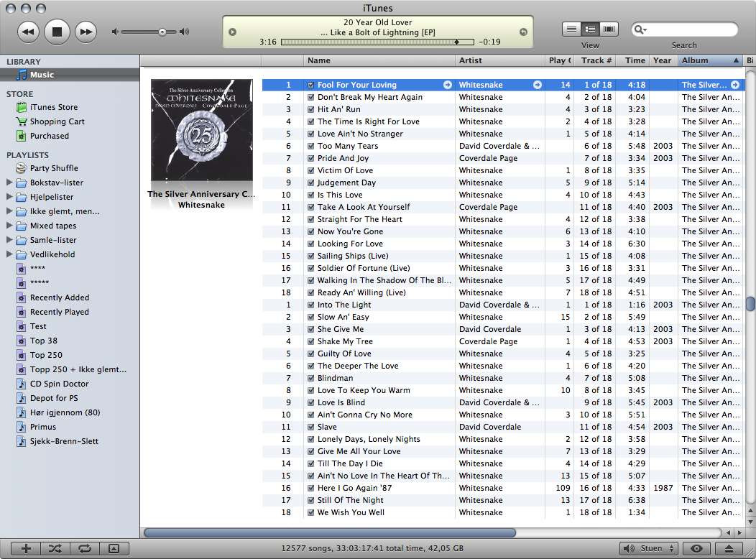
Task: Switch to Cover Flow view
Action: coord(609,29)
